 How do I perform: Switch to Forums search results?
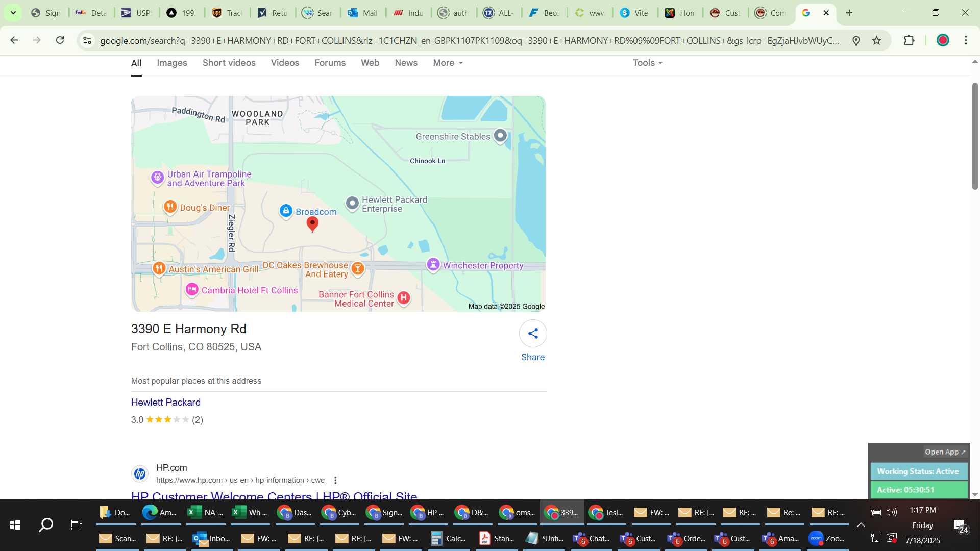(x=330, y=63)
